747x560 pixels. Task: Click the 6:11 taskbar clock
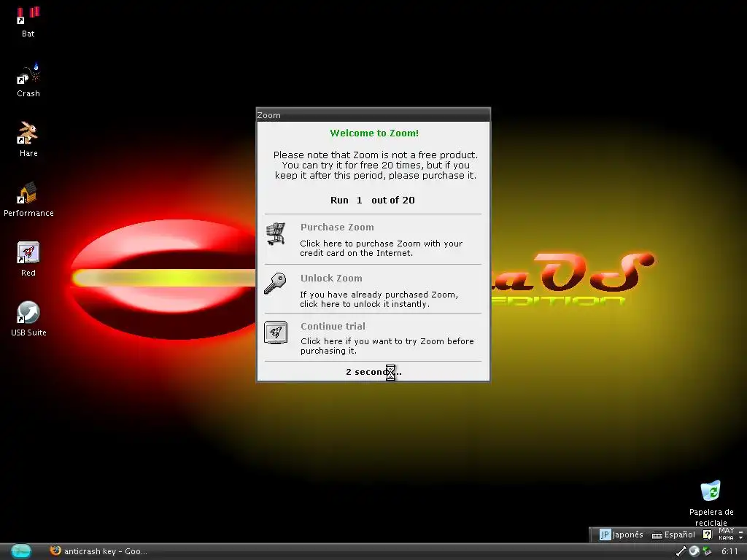click(729, 551)
